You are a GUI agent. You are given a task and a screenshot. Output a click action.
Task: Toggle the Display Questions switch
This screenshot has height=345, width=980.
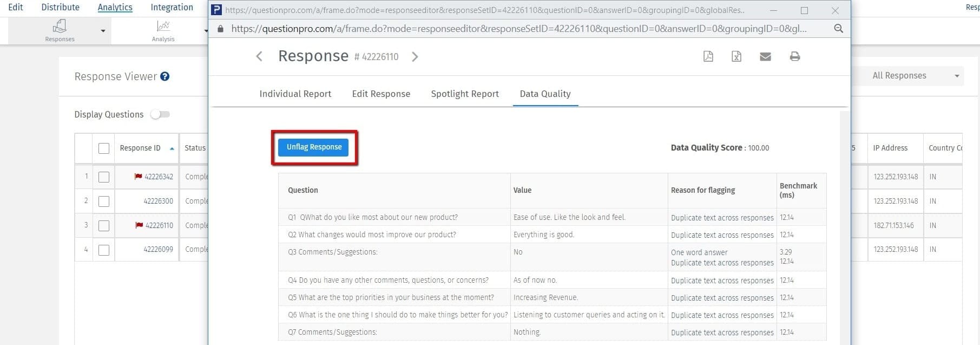(x=160, y=114)
